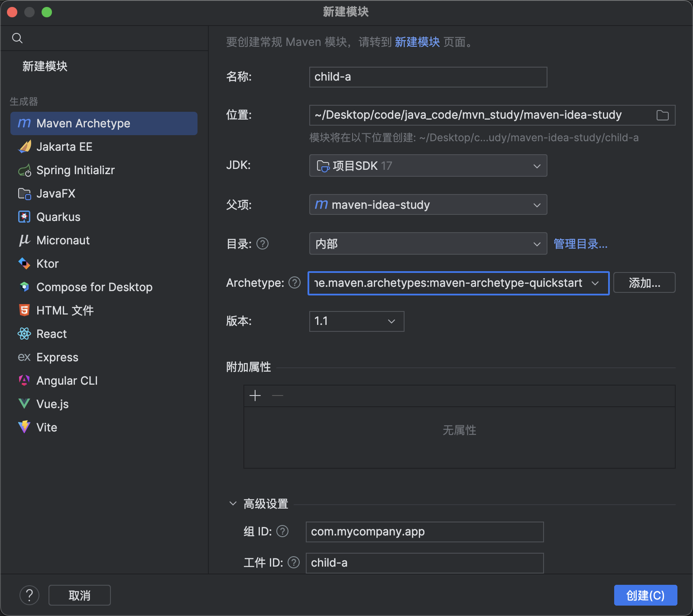Click the Archetype help question icon
Screen dimensions: 693x616
(295, 283)
